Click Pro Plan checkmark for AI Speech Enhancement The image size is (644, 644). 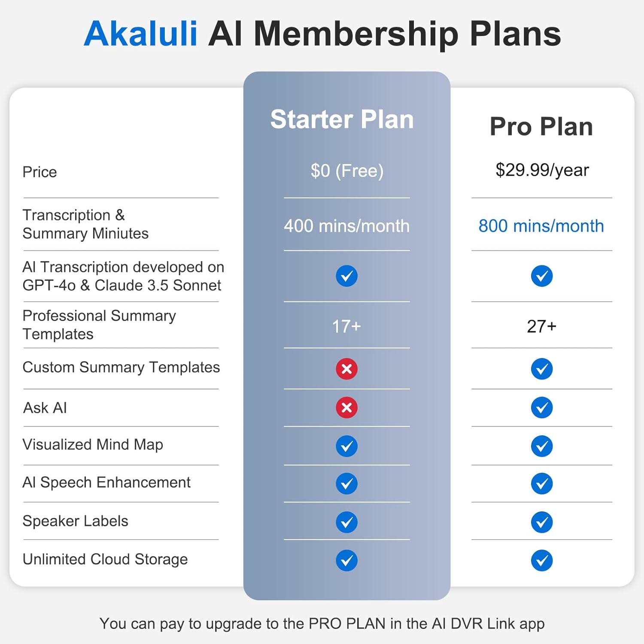click(541, 483)
